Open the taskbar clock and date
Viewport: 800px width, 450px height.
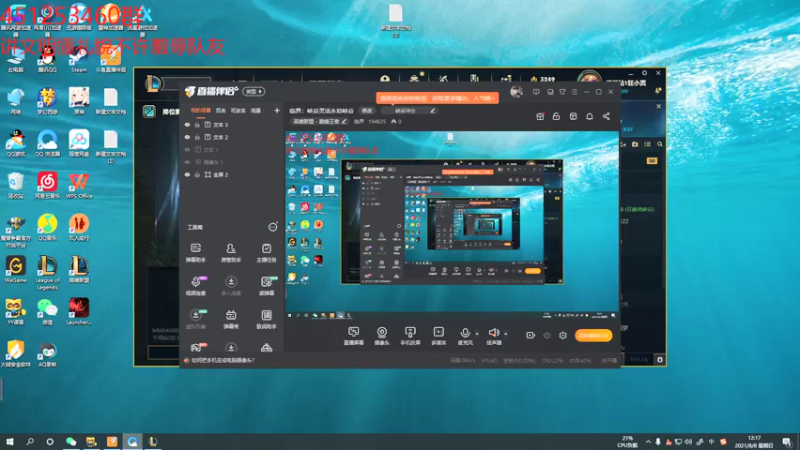754,442
